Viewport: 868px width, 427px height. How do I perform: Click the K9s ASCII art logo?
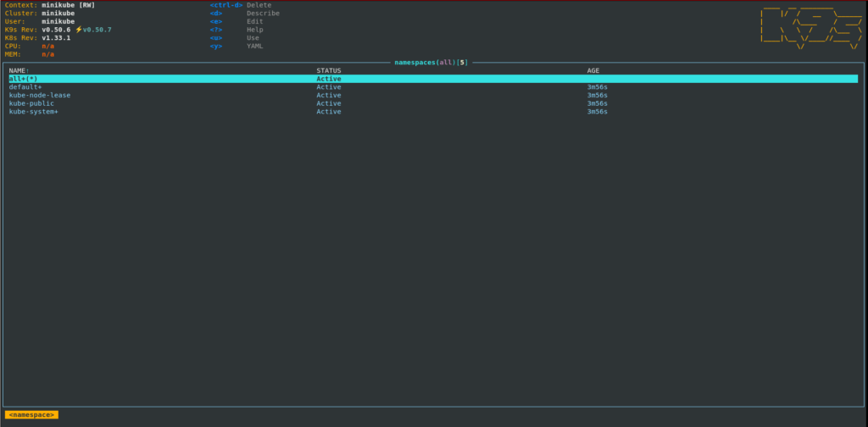810,27
